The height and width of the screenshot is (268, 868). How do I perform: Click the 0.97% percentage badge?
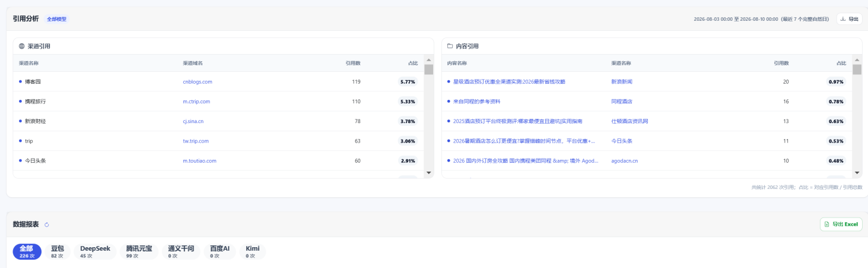pos(836,81)
